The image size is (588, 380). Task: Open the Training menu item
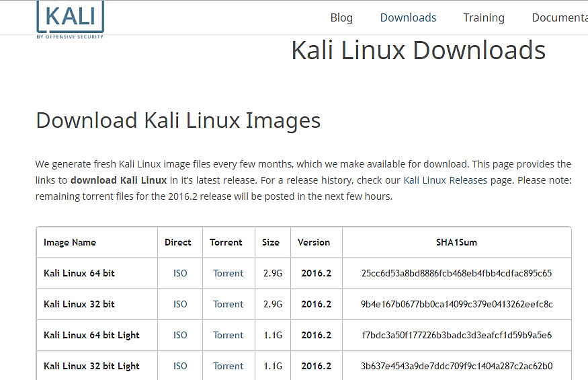[x=484, y=17]
